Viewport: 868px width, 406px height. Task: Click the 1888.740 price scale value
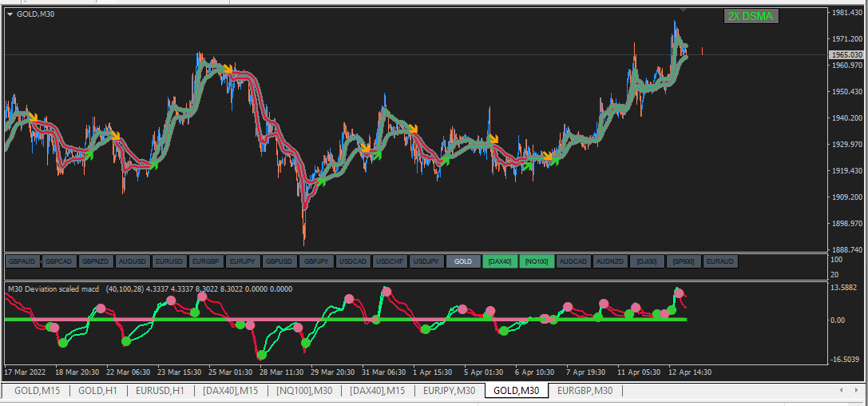coord(847,250)
